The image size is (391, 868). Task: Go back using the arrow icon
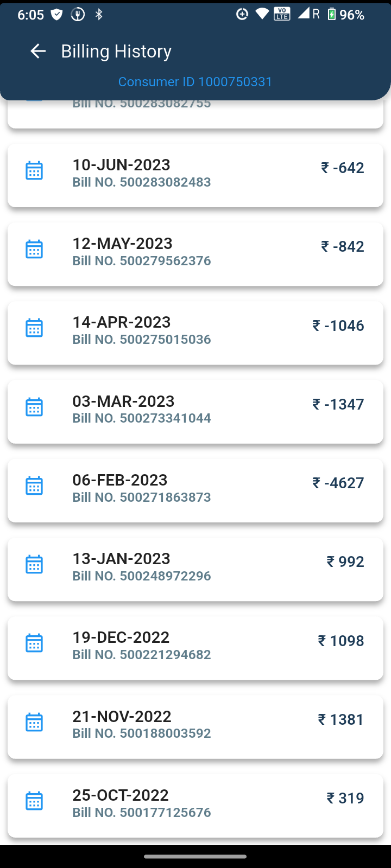point(38,51)
